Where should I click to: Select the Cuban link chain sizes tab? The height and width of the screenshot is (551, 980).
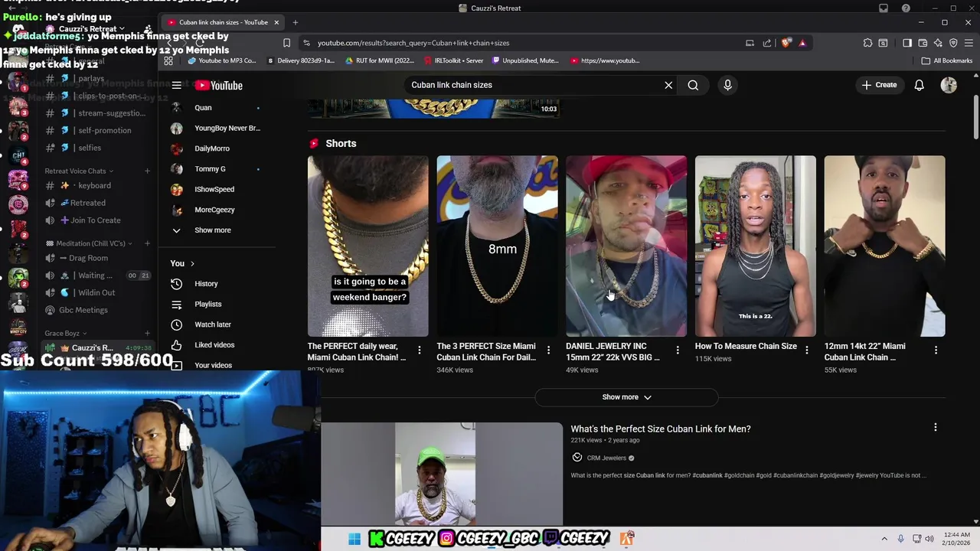point(222,22)
